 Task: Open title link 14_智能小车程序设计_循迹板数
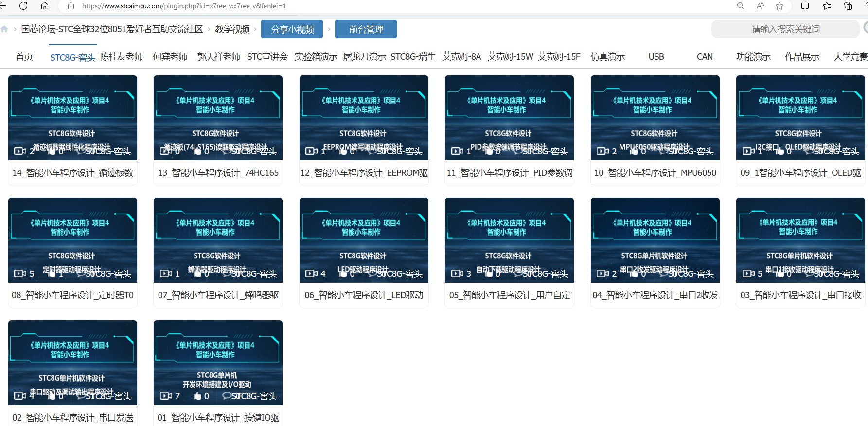click(x=72, y=173)
